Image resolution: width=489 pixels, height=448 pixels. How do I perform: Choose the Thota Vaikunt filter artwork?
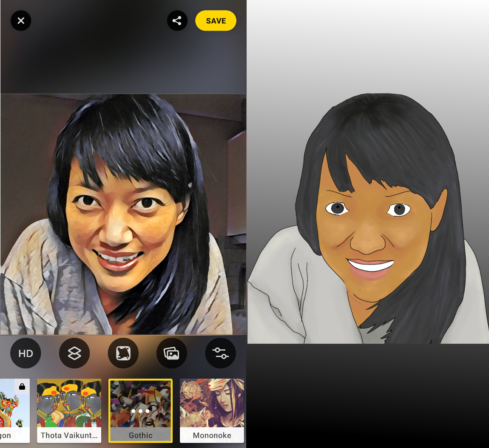point(69,403)
